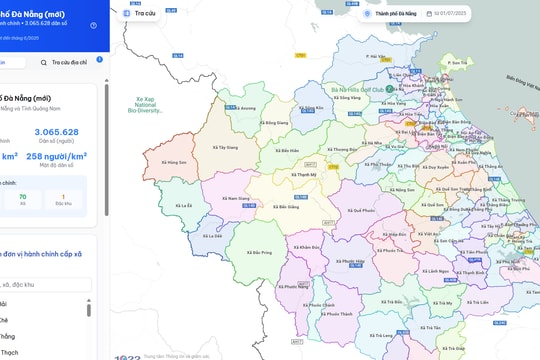Click the magnifier icon beside Tra cứu địa chỉ

point(44,63)
